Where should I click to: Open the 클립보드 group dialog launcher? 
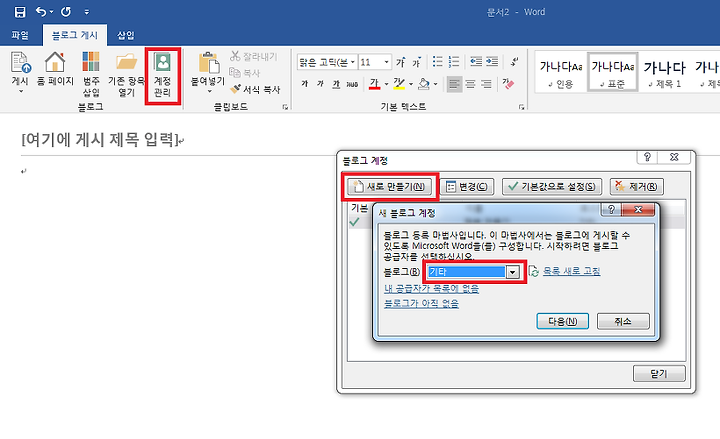285,107
